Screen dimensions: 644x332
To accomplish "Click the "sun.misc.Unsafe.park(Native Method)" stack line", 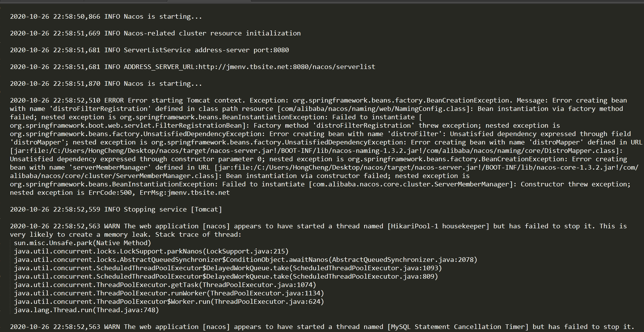I will [82, 243].
